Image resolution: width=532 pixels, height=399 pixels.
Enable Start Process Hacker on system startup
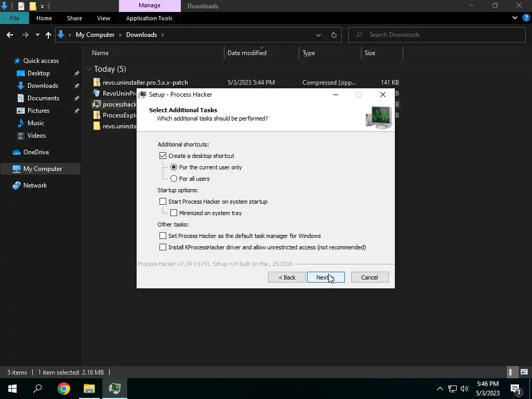(x=163, y=202)
